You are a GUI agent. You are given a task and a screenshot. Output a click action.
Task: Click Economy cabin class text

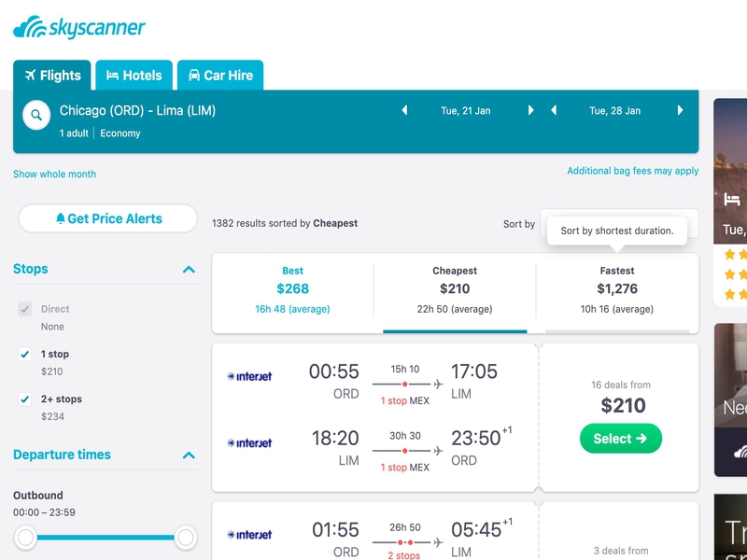coord(120,133)
